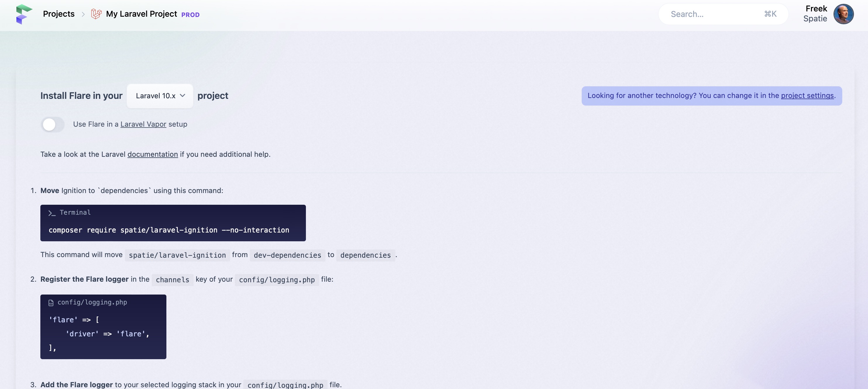Focus the Search field
Image resolution: width=868 pixels, height=389 pixels.
coord(723,14)
